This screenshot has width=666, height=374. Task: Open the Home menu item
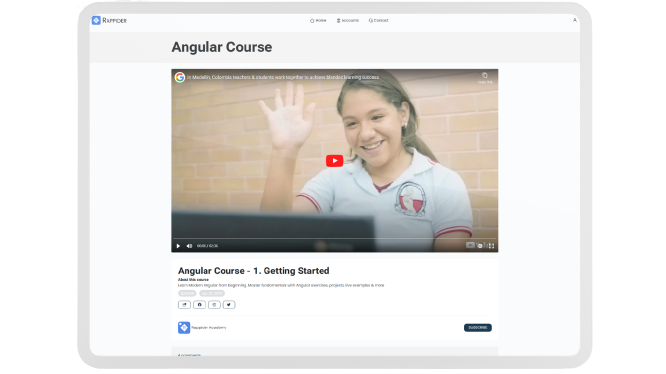(318, 20)
